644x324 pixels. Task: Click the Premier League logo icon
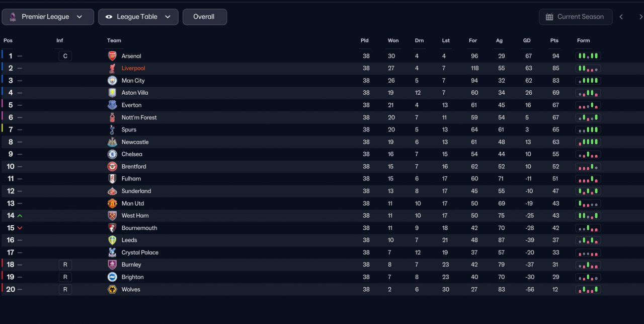[x=13, y=17]
